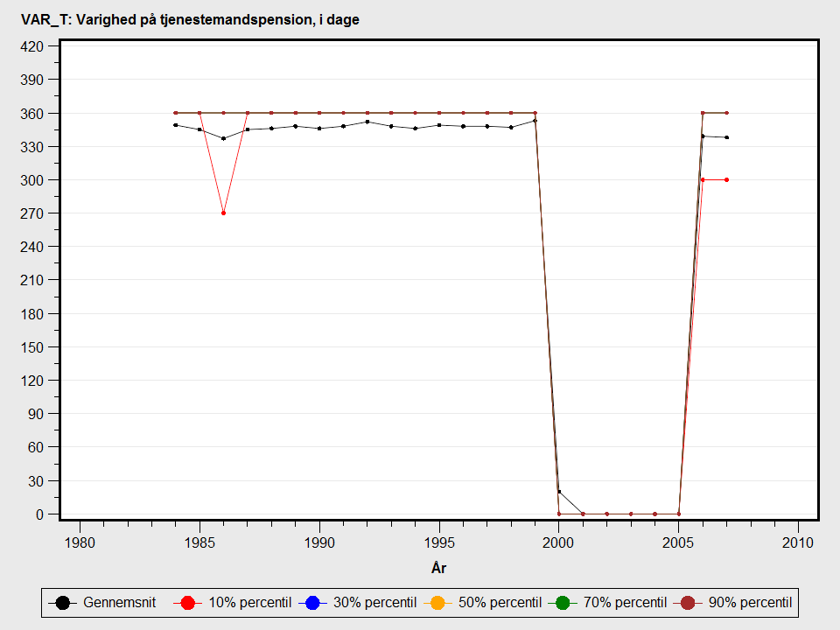Viewport: 840px width, 630px height.
Task: Click the chart title VAR_T
Action: (x=190, y=20)
